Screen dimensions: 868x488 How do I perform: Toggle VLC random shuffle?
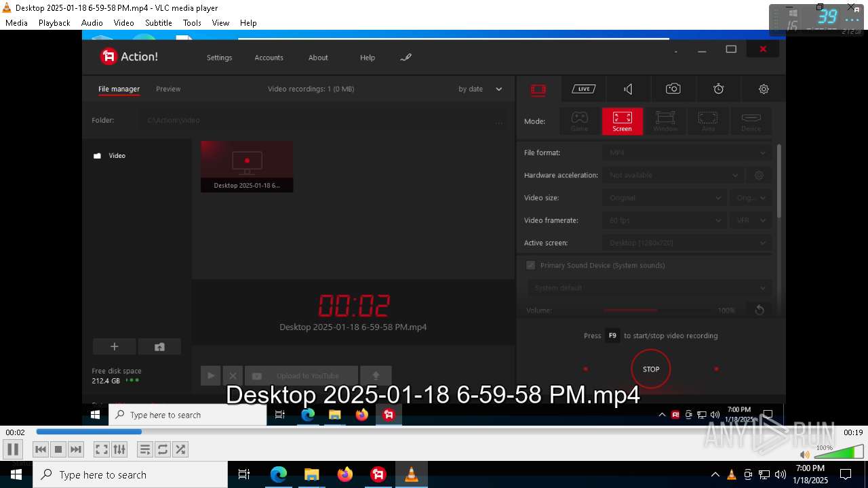[180, 449]
